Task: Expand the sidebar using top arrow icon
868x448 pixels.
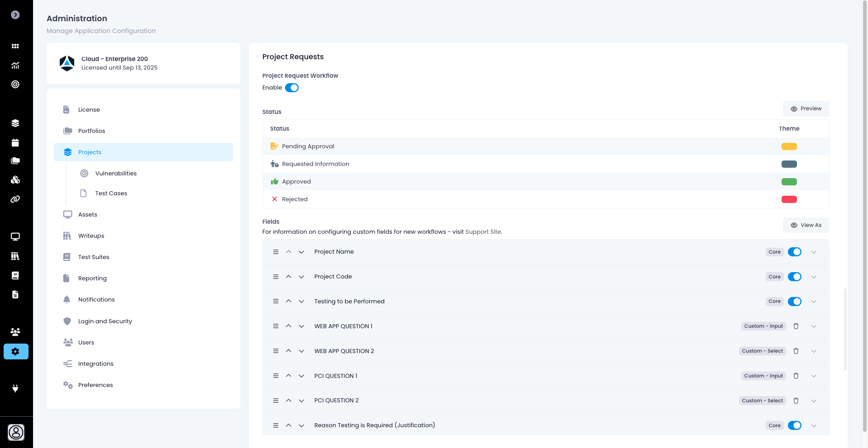Action: (15, 15)
